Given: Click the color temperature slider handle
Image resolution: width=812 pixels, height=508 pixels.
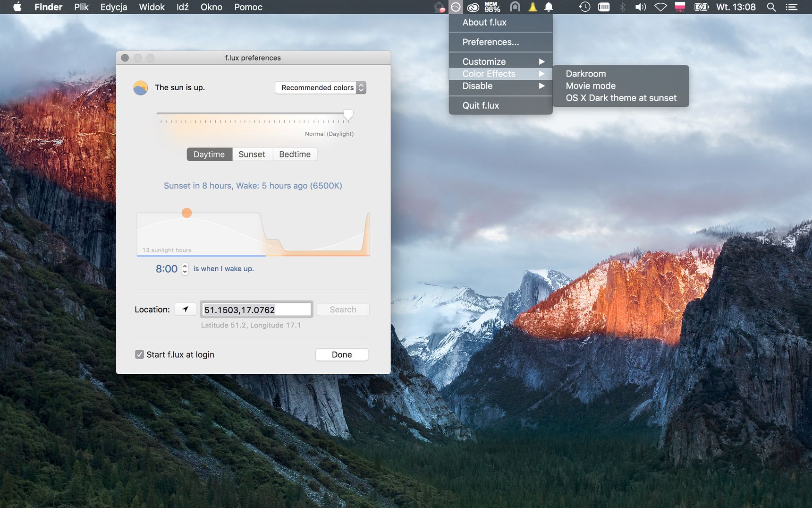Looking at the screenshot, I should (348, 115).
